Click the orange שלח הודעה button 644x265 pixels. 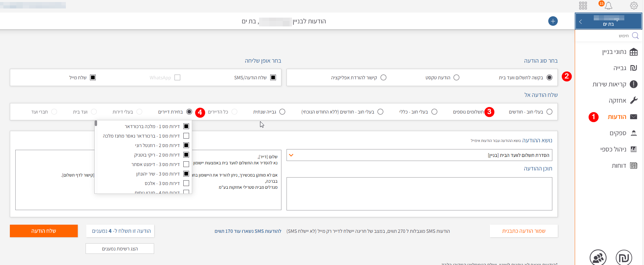tap(44, 231)
